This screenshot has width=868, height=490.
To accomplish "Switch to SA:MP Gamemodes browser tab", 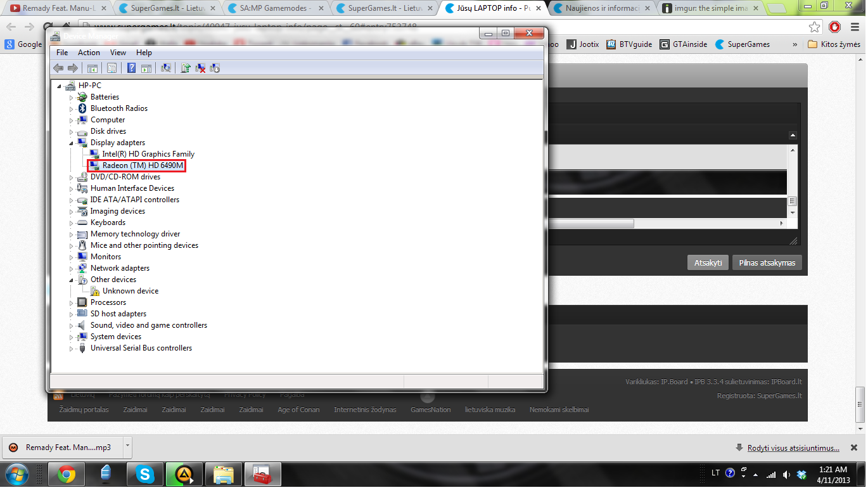I will (276, 8).
